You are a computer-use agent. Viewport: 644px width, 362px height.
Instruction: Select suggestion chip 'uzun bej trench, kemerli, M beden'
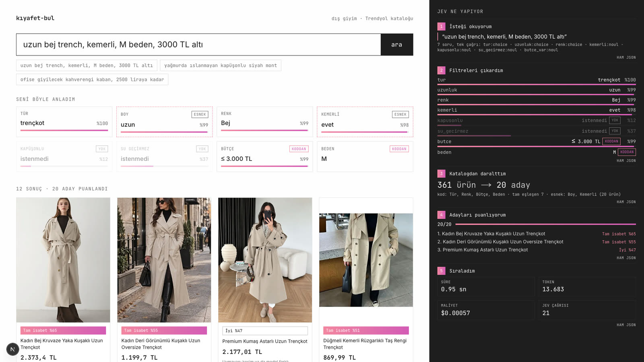pos(87,66)
